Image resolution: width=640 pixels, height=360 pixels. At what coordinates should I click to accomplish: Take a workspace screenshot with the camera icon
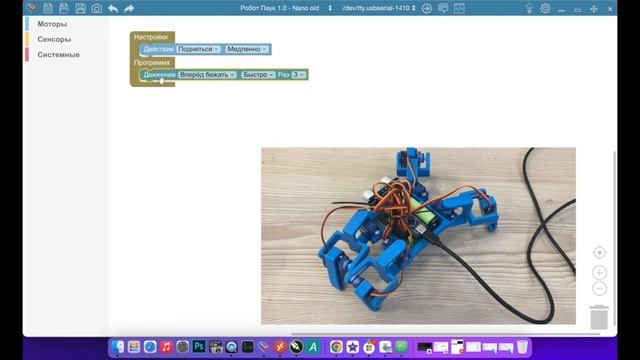(x=97, y=9)
